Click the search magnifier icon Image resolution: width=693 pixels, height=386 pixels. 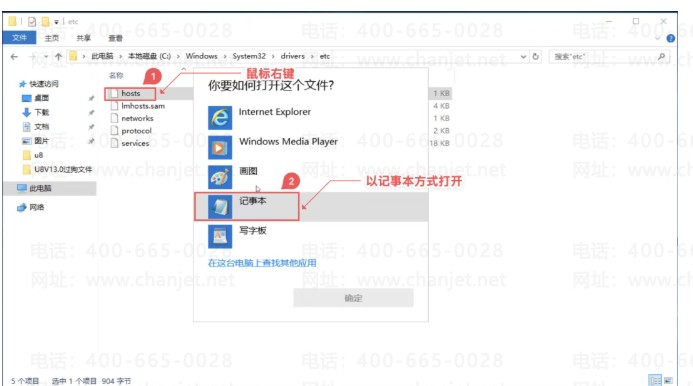[662, 57]
